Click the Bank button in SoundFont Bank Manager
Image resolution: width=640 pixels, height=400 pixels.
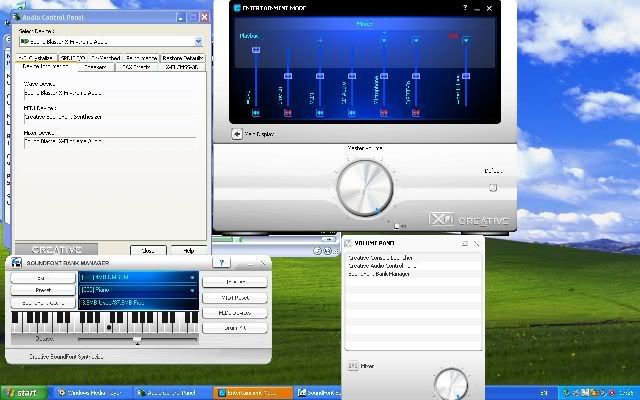43,278
